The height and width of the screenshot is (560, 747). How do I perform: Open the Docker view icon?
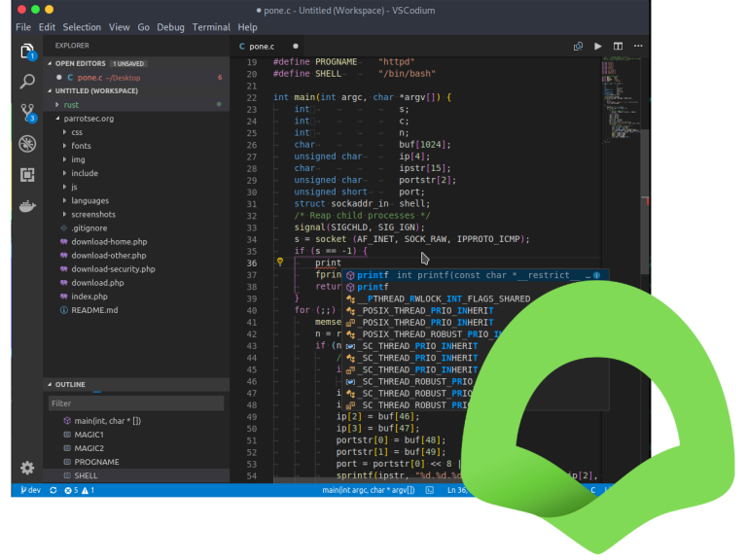tap(27, 206)
